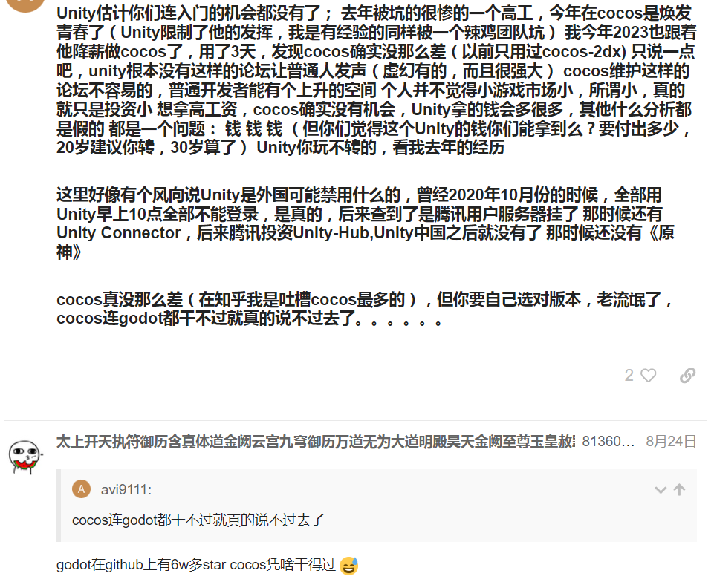
Task: Open the watermelon-face user avatar
Action: click(25, 457)
